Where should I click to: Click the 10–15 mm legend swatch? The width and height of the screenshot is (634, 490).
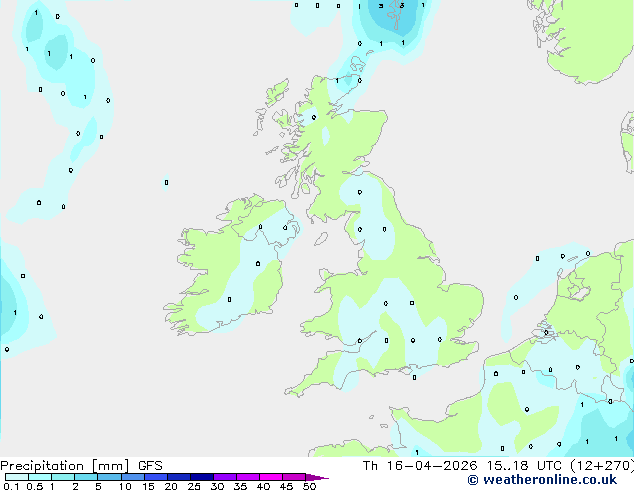133,477
